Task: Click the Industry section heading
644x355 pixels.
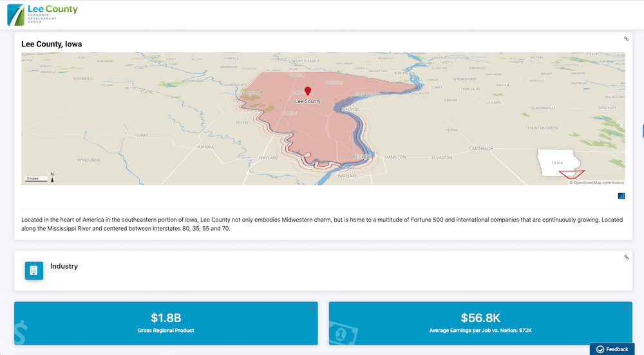Action: [x=64, y=266]
